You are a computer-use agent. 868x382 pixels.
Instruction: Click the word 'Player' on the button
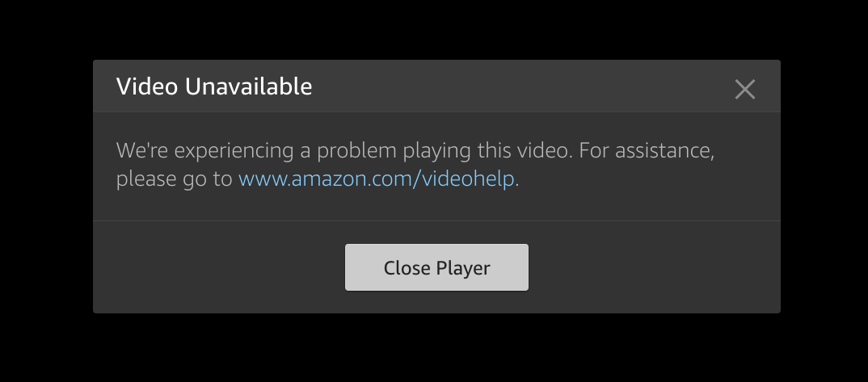click(463, 268)
